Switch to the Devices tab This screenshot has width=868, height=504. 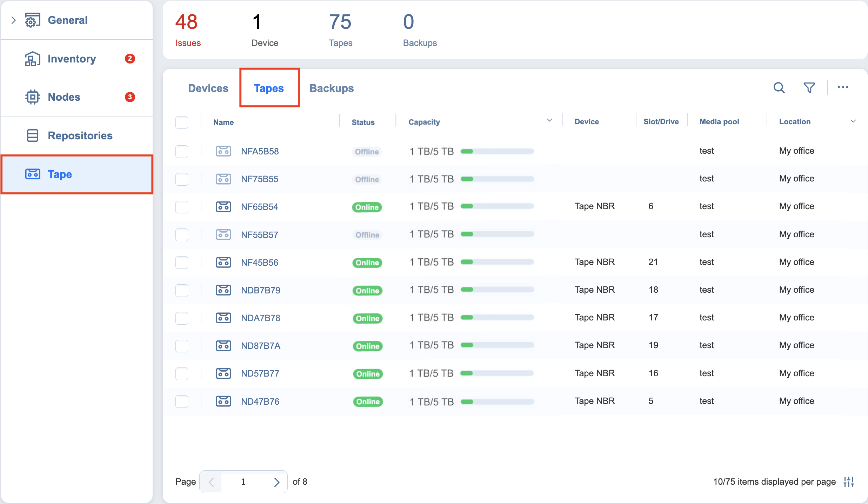(208, 88)
